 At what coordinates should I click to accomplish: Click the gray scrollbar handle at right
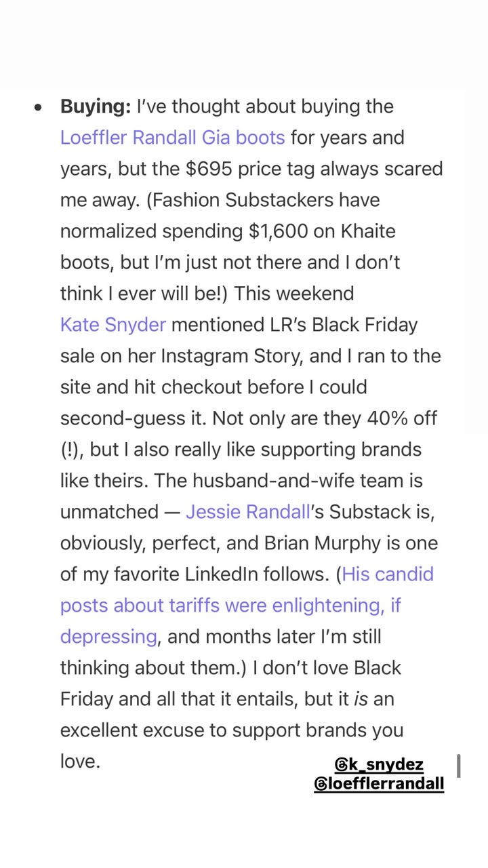point(459,766)
